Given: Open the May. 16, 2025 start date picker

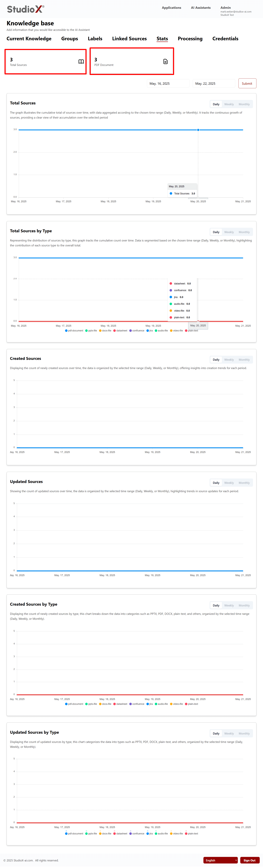Looking at the screenshot, I should tap(168, 83).
